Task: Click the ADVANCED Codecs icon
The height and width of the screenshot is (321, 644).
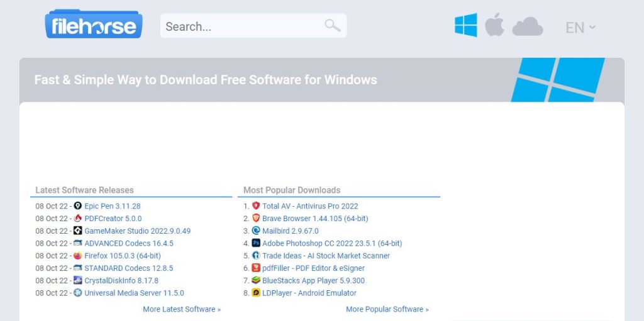Action: [77, 243]
